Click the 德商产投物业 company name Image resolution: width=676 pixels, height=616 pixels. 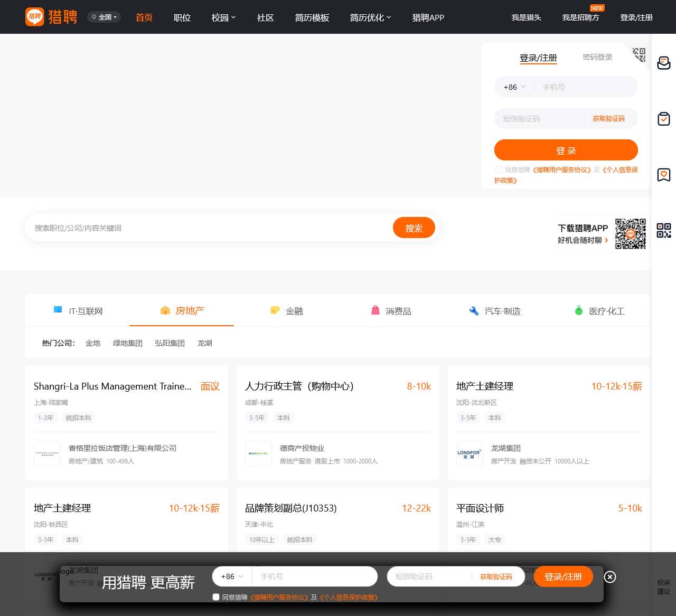(302, 448)
